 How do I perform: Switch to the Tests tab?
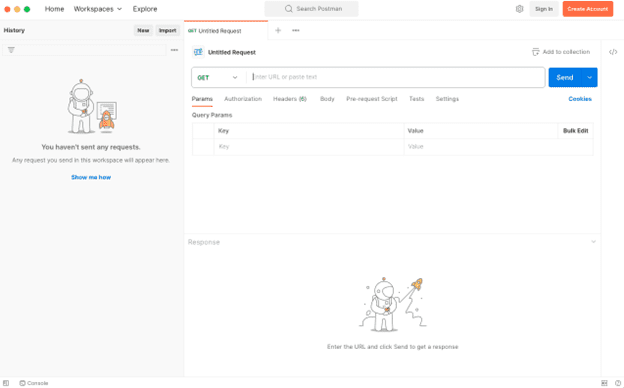[417, 99]
